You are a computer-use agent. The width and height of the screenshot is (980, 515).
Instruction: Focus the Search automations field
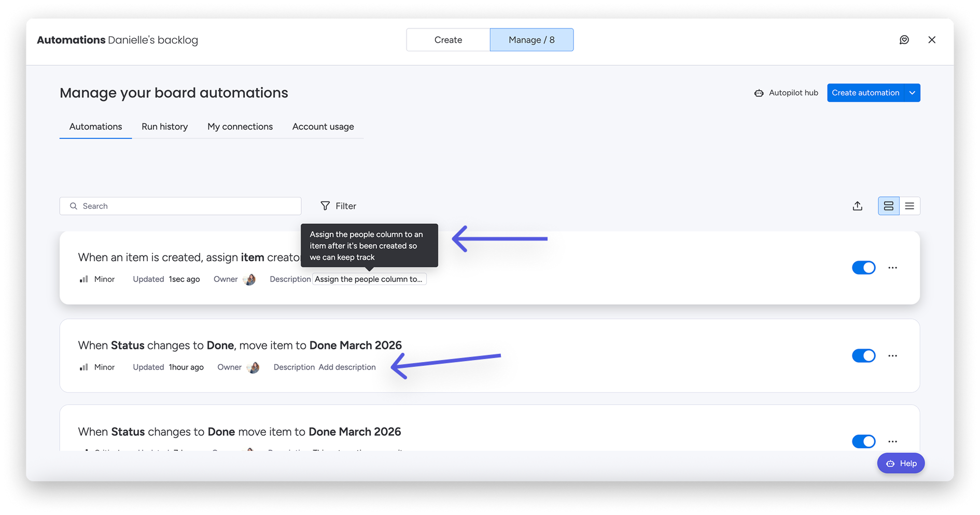[180, 206]
